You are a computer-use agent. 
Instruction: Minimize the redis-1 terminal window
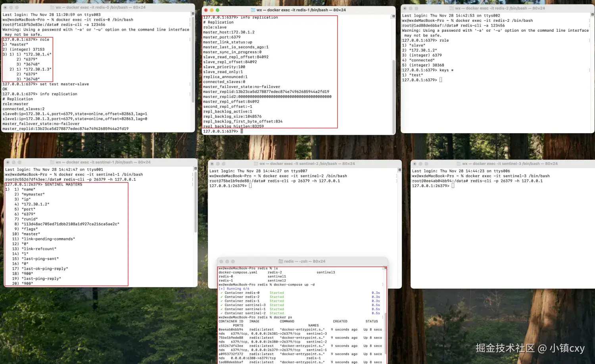tap(212, 10)
